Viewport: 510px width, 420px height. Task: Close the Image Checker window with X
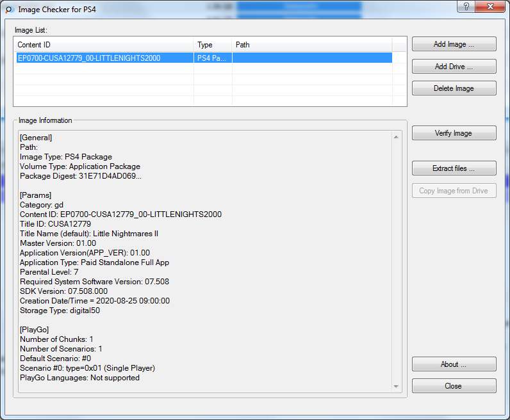[x=490, y=6]
